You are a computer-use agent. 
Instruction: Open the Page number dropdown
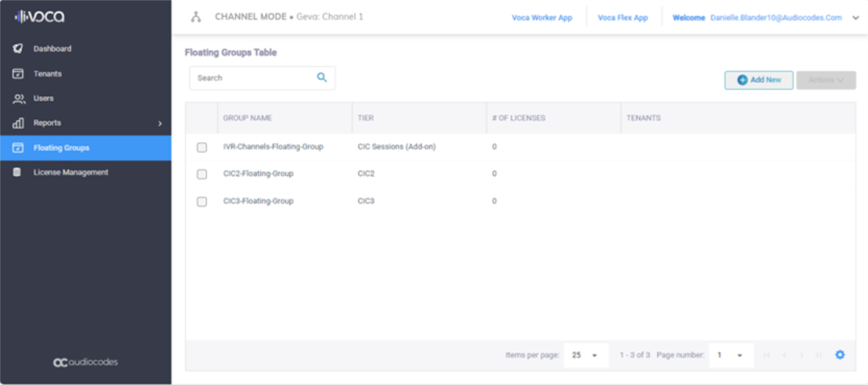(x=730, y=355)
